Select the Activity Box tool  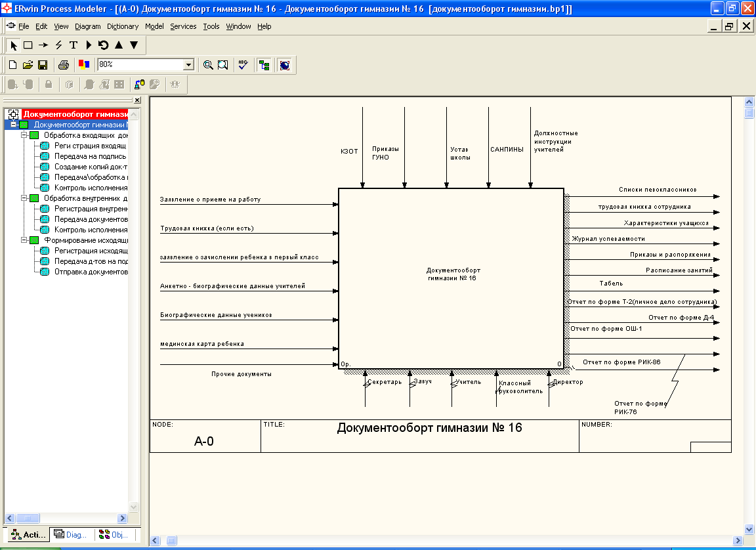click(28, 45)
